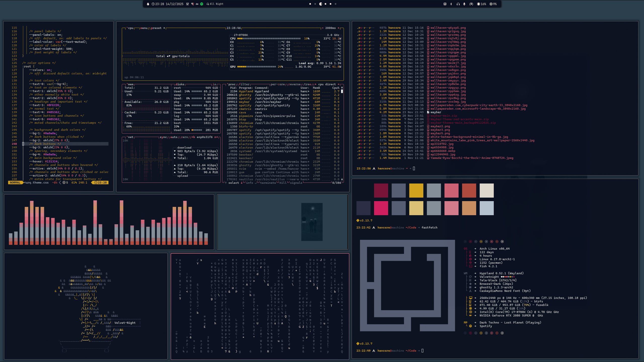This screenshot has height=362, width=644.
Task: Click the microphone icon in the top bar
Action: [464, 4]
